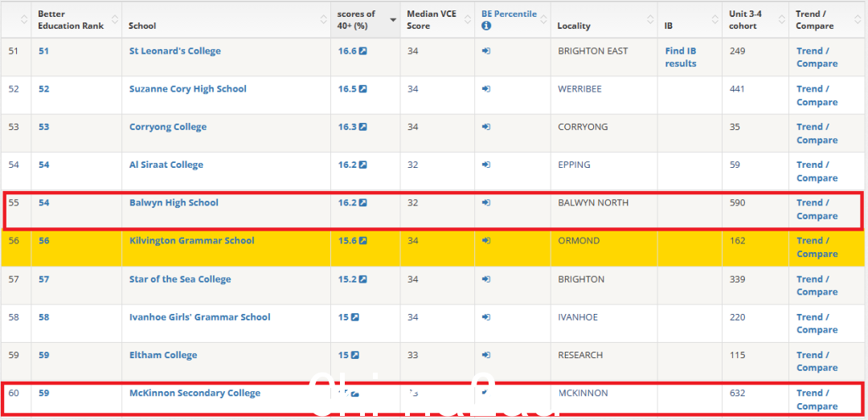The image size is (868, 420).
Task: Toggle descending sort arrow on scores of 40+ column
Action: tap(393, 19)
